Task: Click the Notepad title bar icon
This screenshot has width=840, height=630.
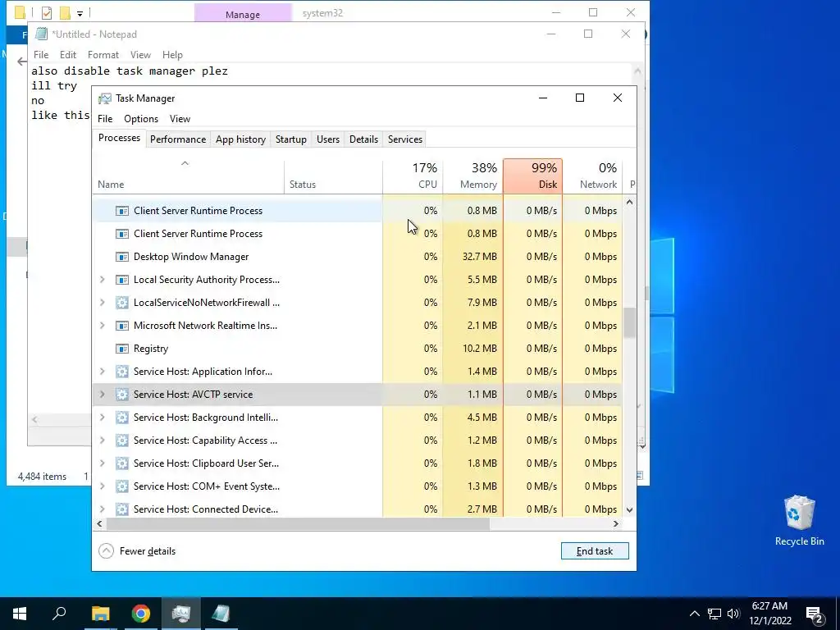Action: [x=41, y=34]
